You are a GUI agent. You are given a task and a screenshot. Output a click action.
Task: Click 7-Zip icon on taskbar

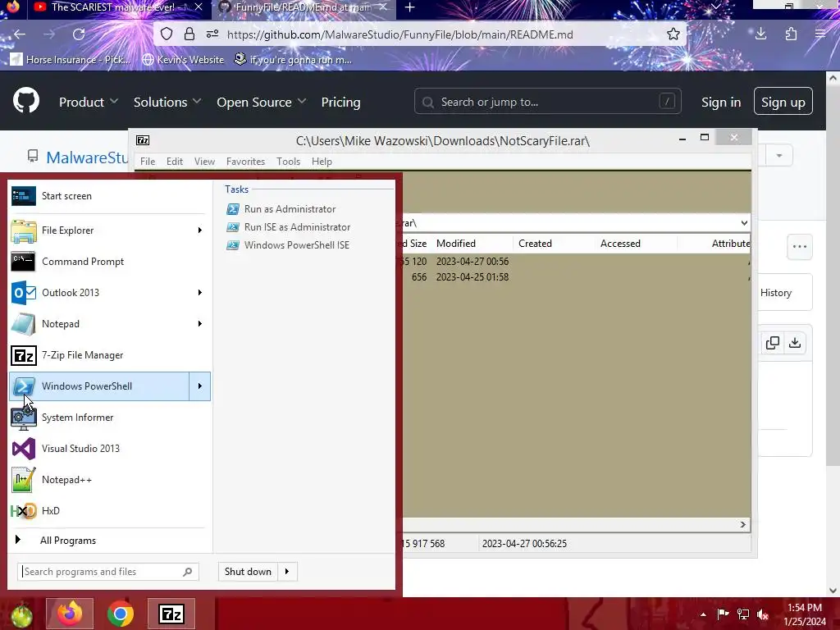tap(171, 614)
